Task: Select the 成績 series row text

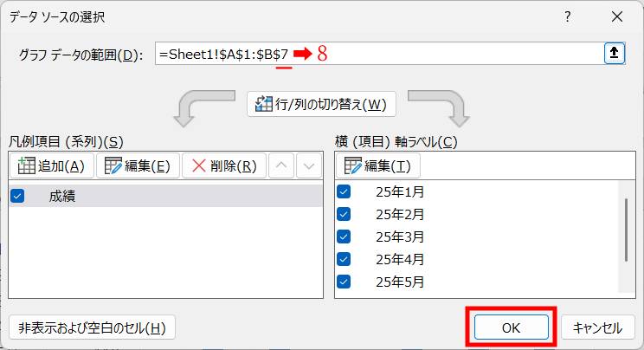Action: (62, 196)
